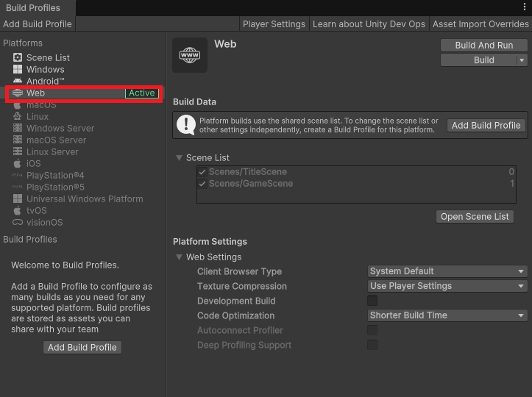Select the Windows Server platform row
The image size is (532, 397).
pos(82,128)
